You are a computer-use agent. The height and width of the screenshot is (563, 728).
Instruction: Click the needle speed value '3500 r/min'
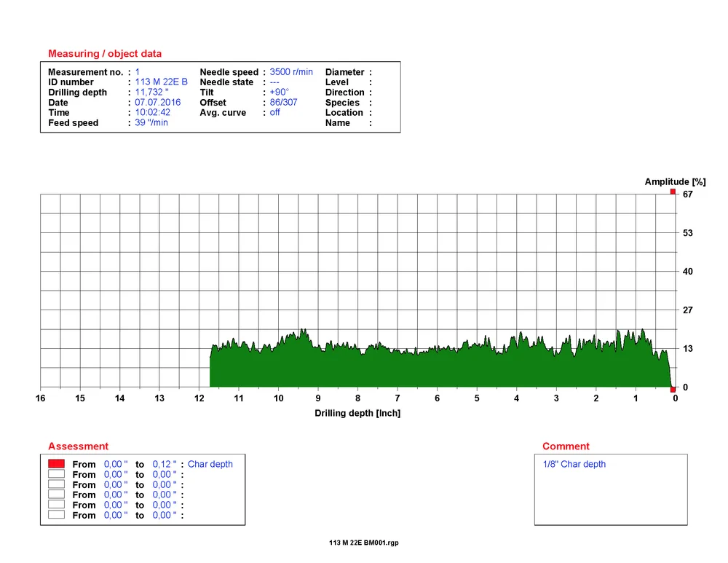coord(291,71)
